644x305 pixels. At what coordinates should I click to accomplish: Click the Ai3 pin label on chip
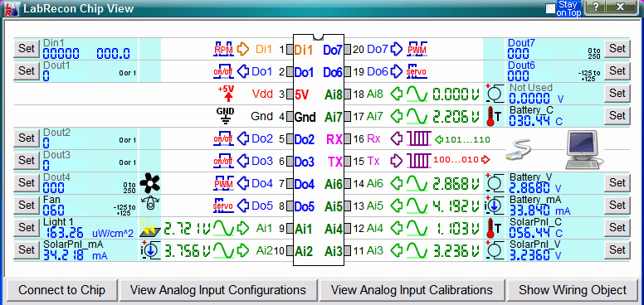click(x=333, y=251)
